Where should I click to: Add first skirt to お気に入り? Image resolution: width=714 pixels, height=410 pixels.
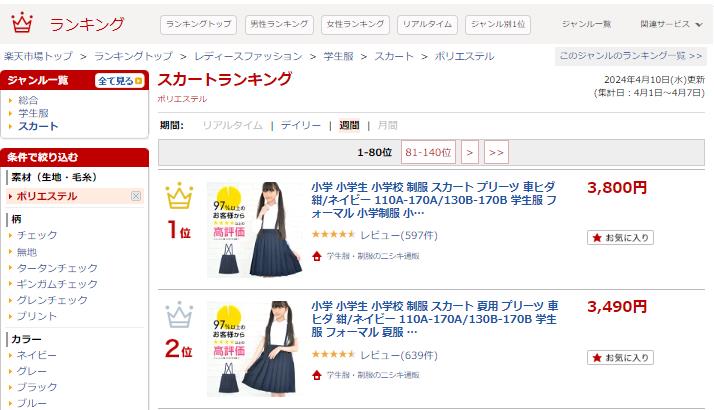coord(620,237)
